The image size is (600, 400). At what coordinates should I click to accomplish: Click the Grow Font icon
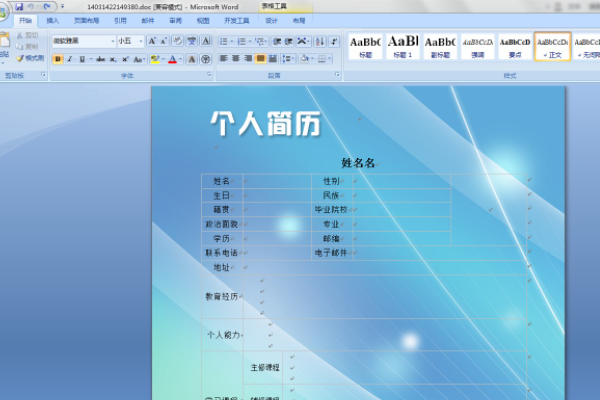tap(152, 41)
